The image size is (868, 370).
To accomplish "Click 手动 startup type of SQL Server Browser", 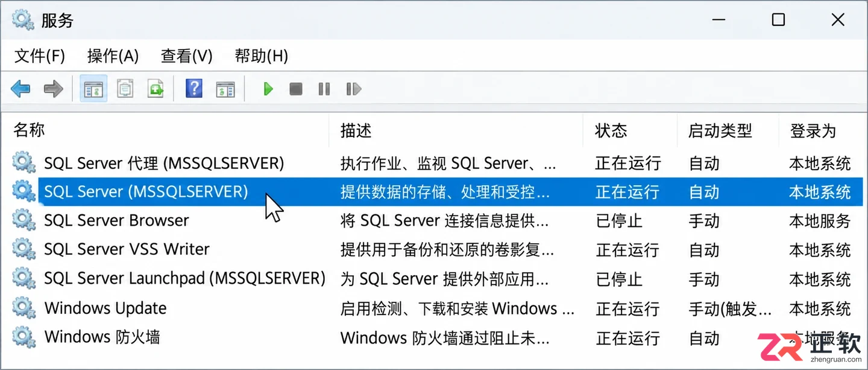I will pos(704,221).
